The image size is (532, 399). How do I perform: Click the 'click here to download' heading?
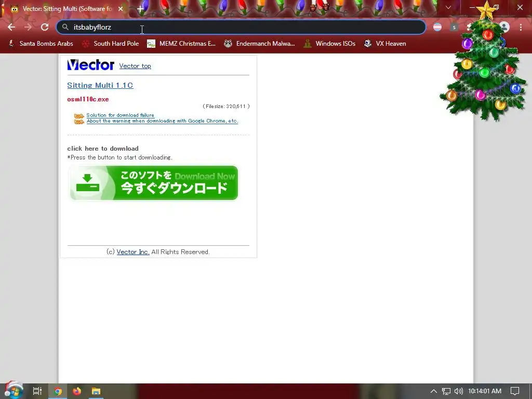point(103,149)
